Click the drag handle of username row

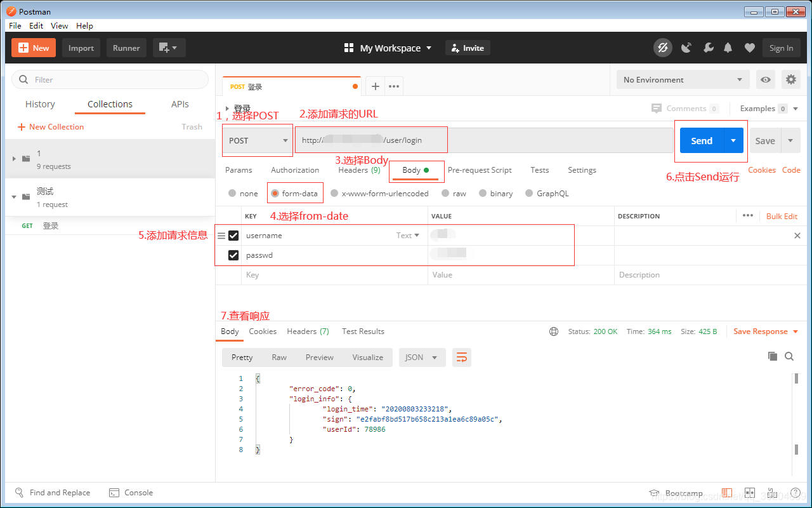click(221, 236)
